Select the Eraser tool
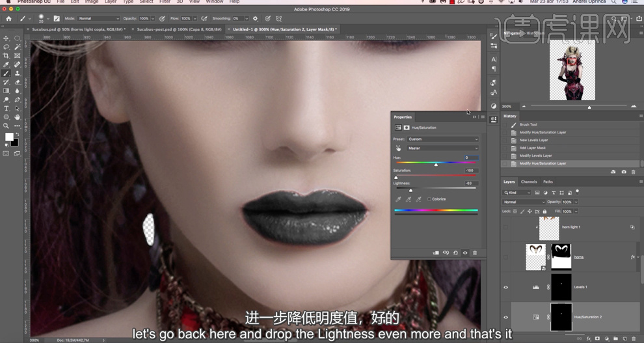 (18, 82)
